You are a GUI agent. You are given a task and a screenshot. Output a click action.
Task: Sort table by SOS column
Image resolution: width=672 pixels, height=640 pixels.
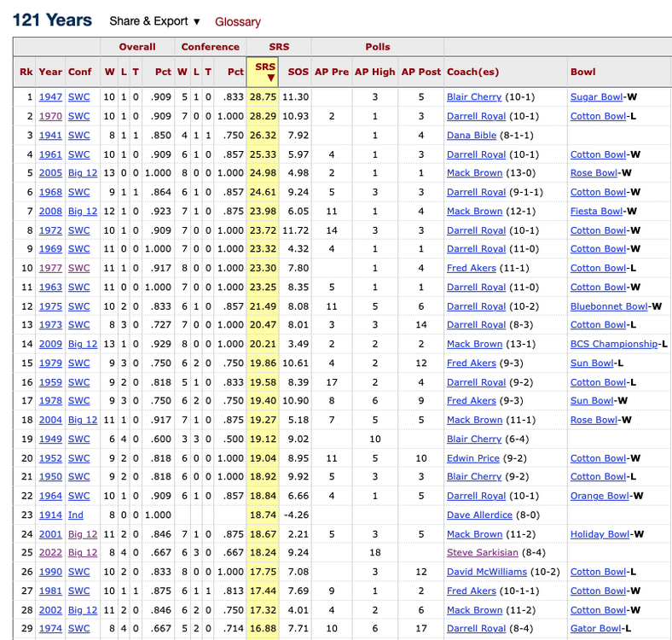(298, 73)
